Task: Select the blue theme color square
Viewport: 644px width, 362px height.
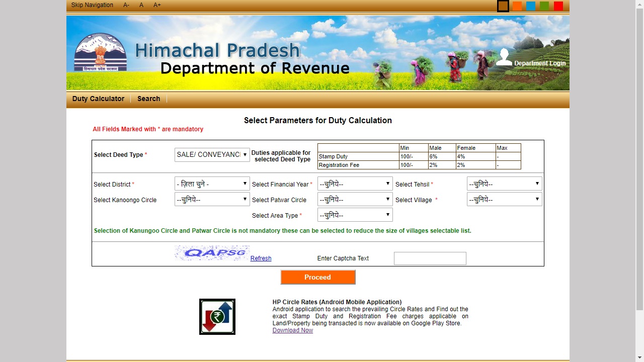Action: tap(530, 6)
